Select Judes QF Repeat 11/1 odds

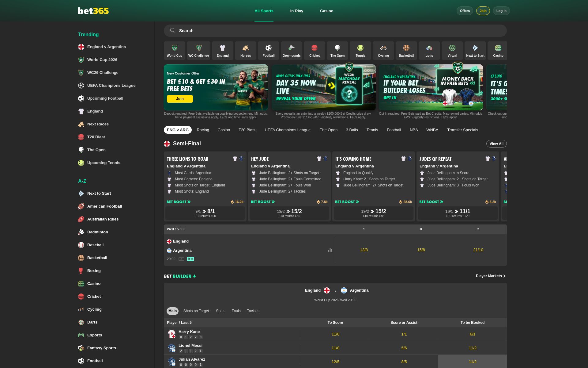(x=458, y=213)
